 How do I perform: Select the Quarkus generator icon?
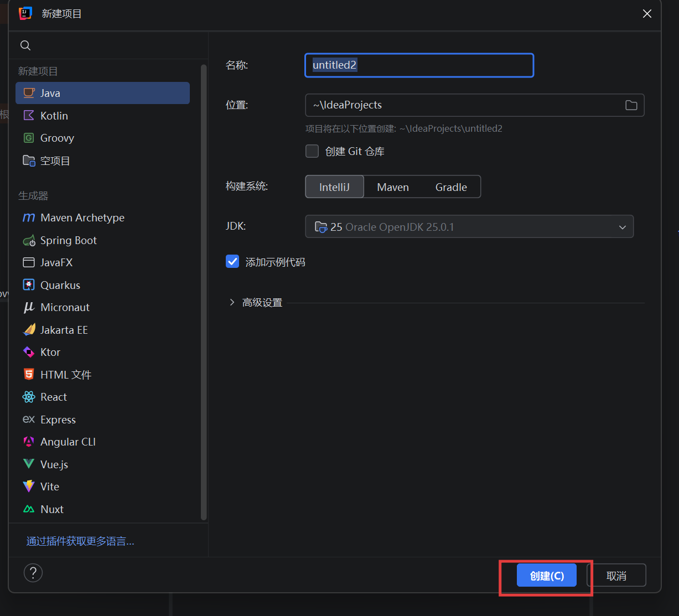point(29,285)
